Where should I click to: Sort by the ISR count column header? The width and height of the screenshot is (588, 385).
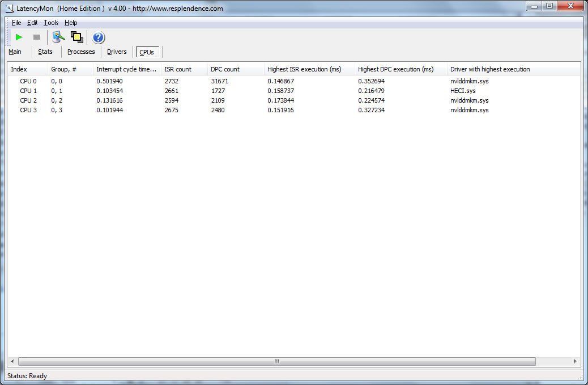pos(178,69)
